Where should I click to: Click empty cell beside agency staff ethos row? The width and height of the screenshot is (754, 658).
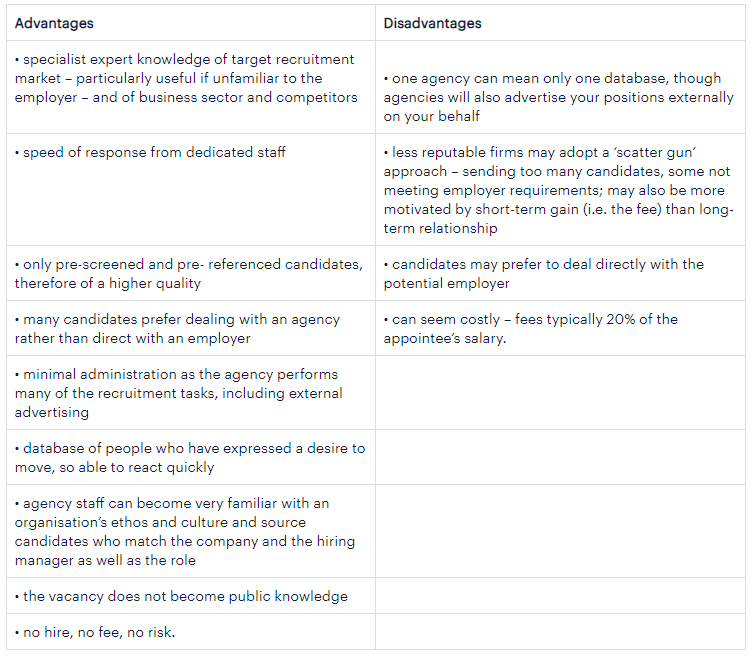pos(560,532)
